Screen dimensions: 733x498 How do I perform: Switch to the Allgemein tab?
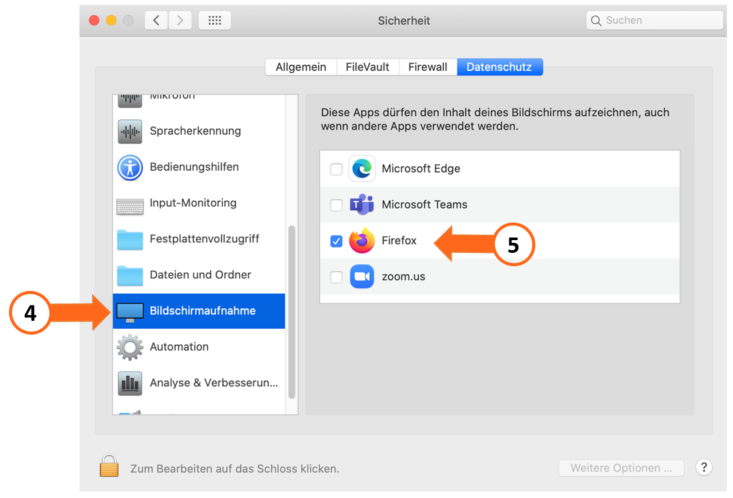[x=301, y=67]
